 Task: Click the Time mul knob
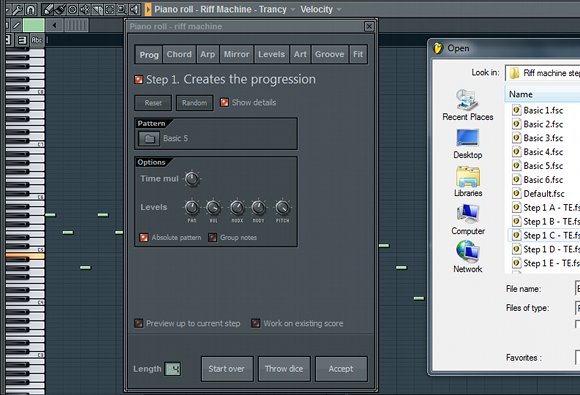(x=192, y=179)
